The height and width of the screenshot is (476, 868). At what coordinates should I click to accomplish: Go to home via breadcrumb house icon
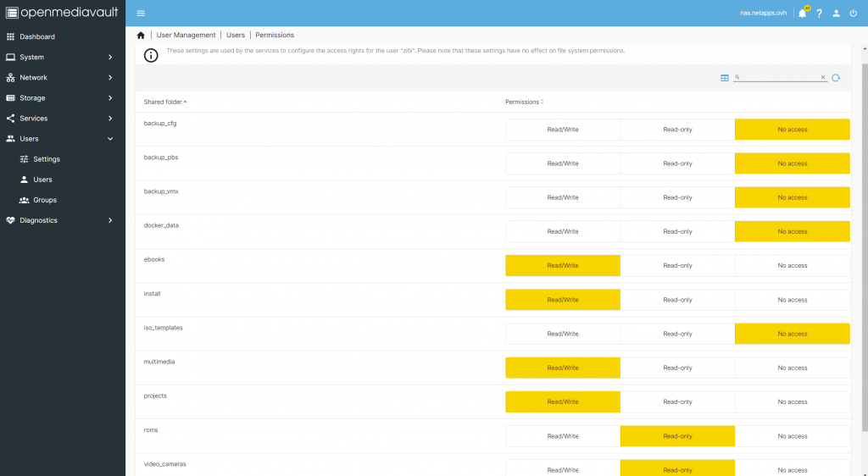coord(141,36)
